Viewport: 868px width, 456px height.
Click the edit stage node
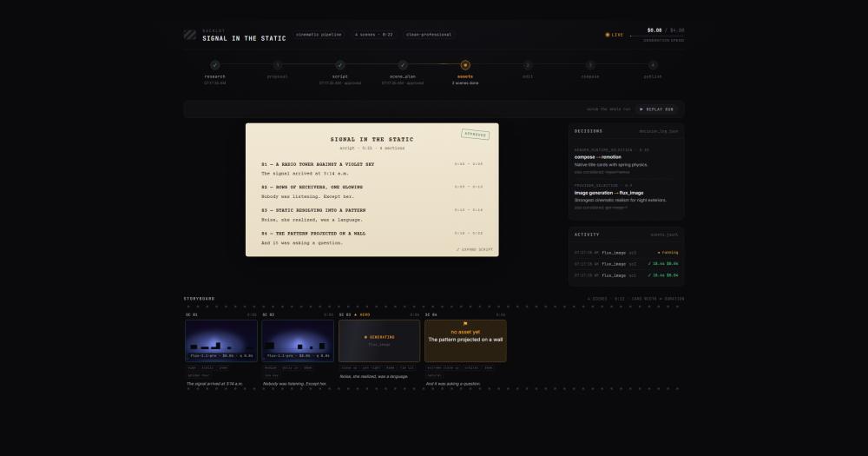point(528,65)
